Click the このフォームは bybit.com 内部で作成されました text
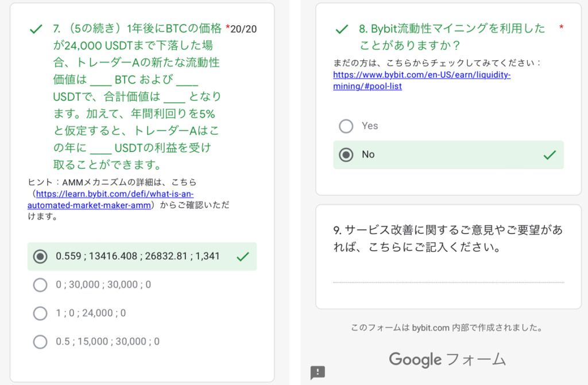 (447, 328)
